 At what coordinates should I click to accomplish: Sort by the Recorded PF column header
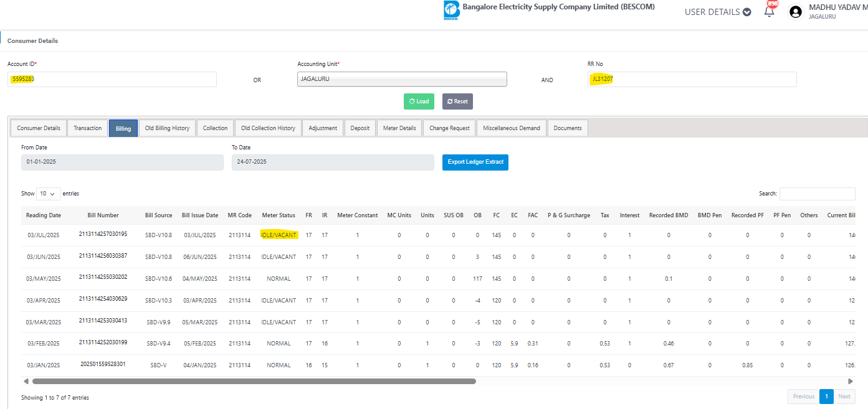(748, 215)
